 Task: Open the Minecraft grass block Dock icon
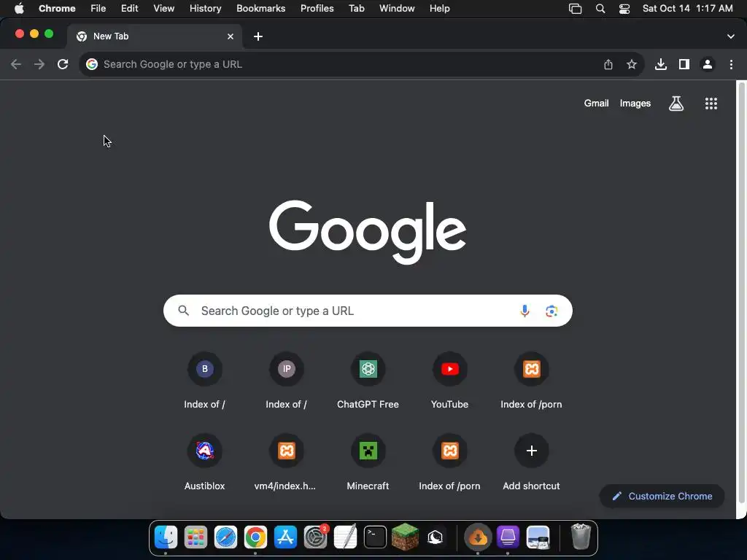[405, 537]
